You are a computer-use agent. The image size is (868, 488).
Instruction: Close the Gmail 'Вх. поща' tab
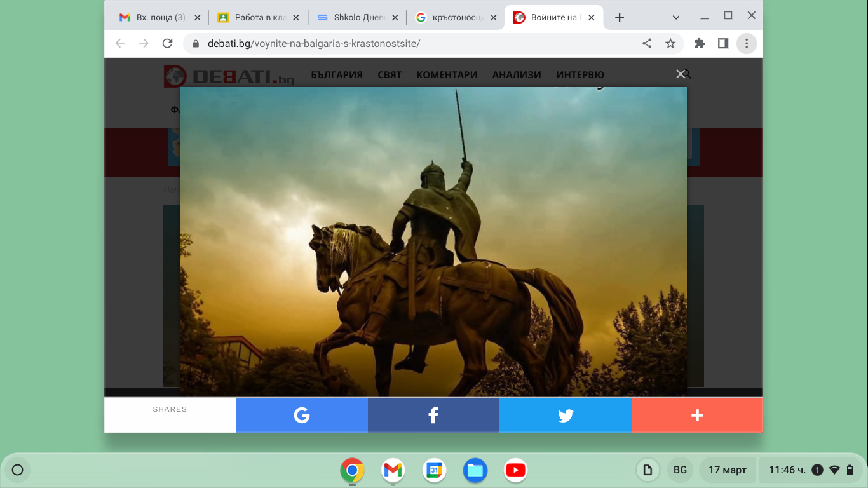tap(197, 18)
